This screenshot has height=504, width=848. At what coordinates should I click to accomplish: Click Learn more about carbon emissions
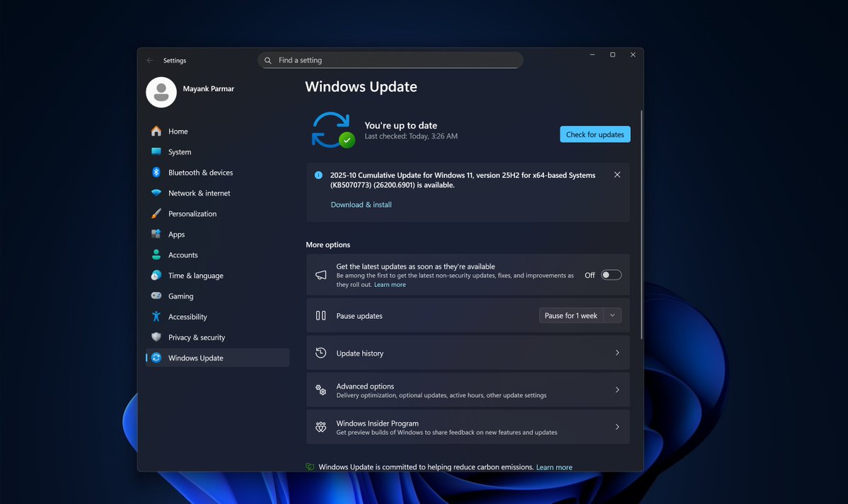coord(554,467)
